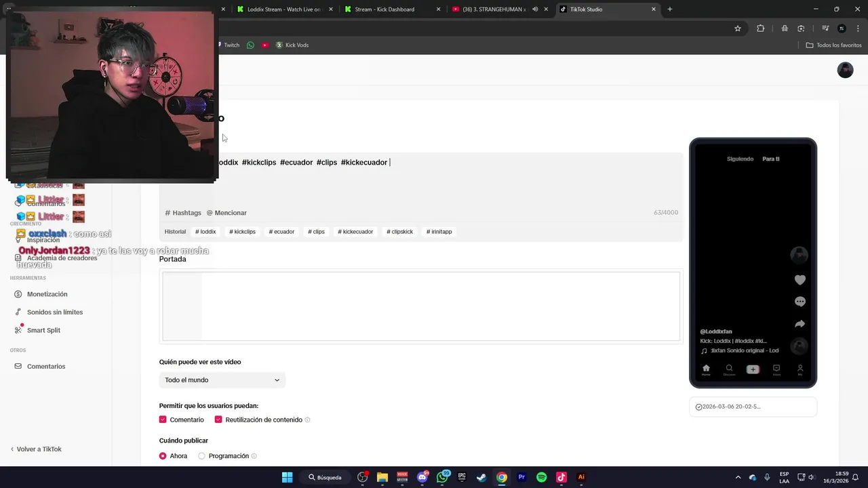Open Twitch bookmark in bookmarks bar
The height and width of the screenshot is (488, 868).
click(227, 45)
